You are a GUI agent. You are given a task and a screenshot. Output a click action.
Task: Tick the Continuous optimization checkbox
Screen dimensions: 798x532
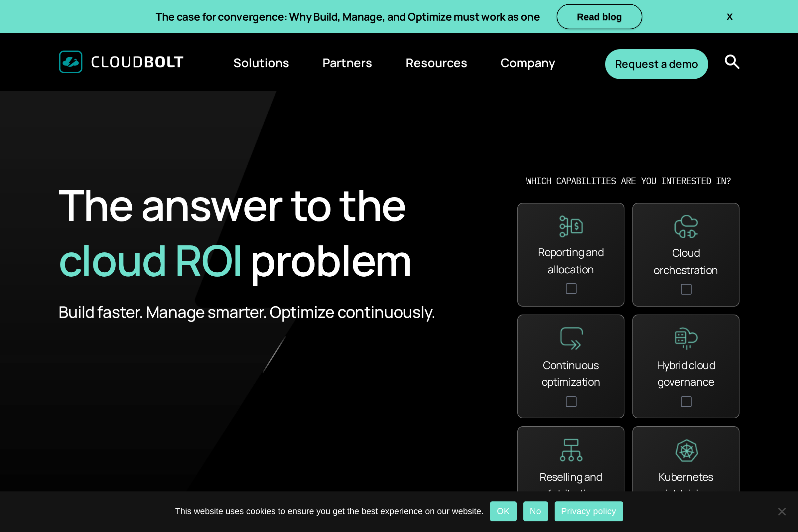pos(571,402)
